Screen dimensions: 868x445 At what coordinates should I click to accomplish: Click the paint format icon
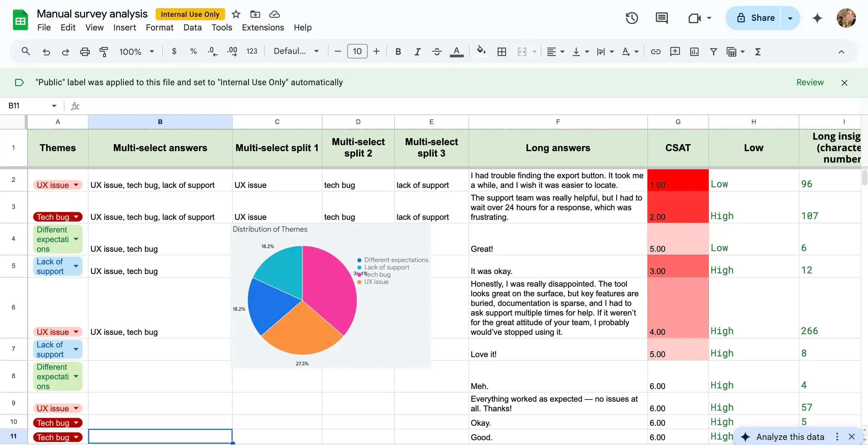104,51
